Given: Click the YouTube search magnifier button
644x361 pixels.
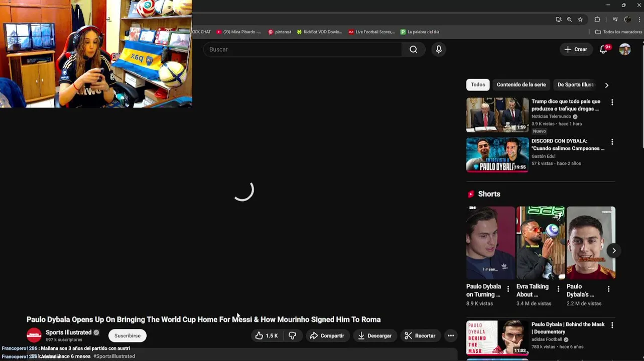Looking at the screenshot, I should 413,49.
